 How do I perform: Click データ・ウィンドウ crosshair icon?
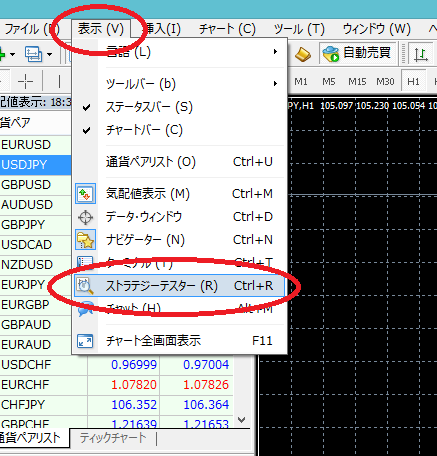85,217
